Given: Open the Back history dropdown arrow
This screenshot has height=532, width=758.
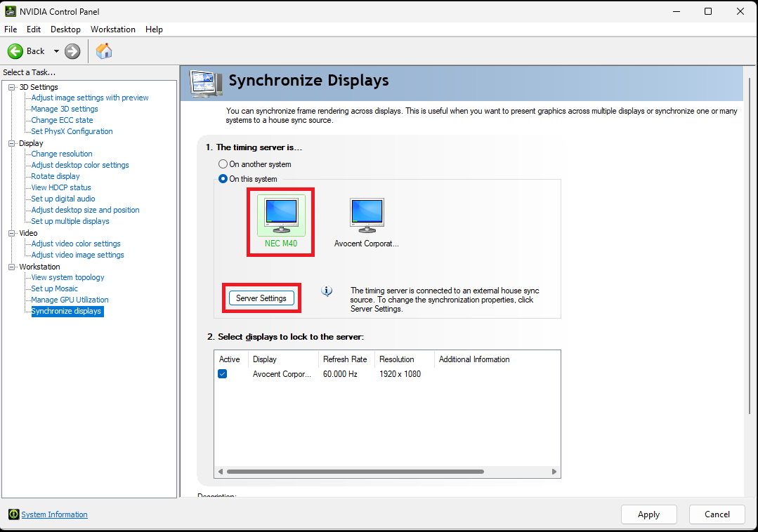Looking at the screenshot, I should (56, 51).
